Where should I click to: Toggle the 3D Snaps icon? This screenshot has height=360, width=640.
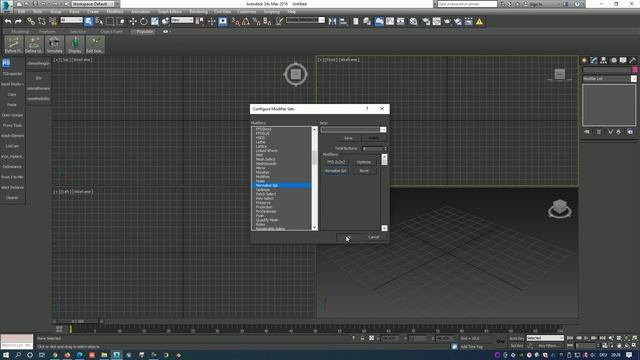coord(236,21)
